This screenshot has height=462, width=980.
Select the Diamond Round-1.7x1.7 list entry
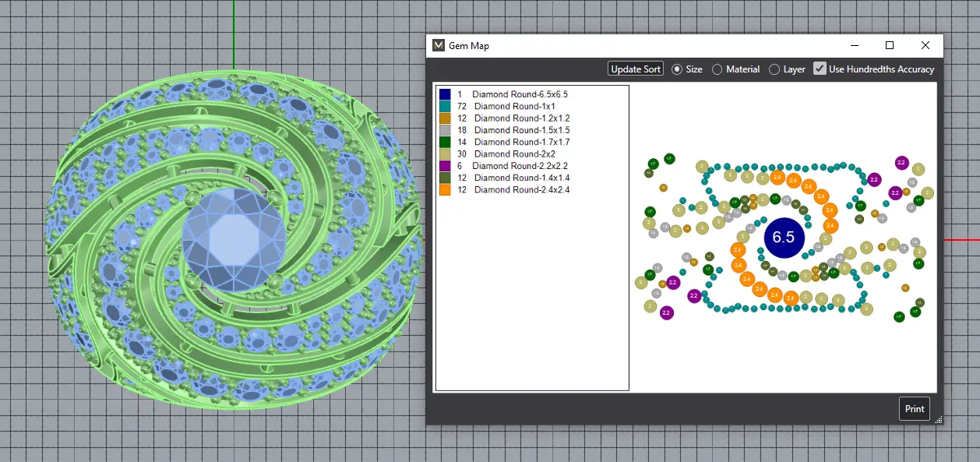521,142
